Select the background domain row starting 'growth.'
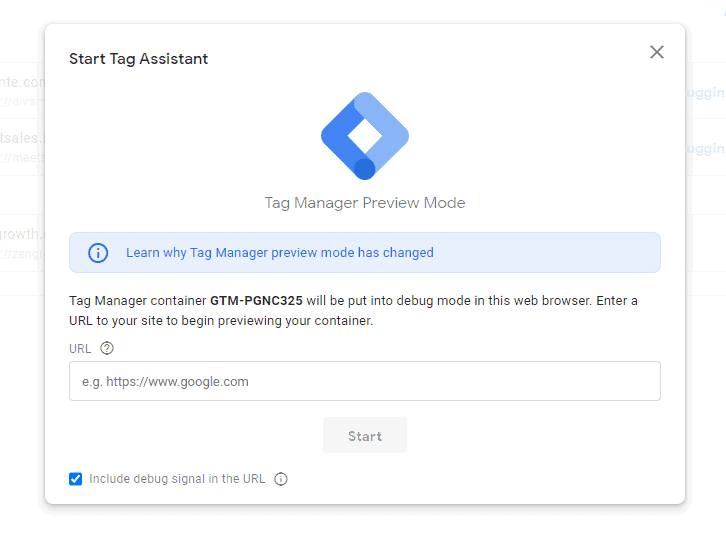726x536 pixels. pos(22,235)
